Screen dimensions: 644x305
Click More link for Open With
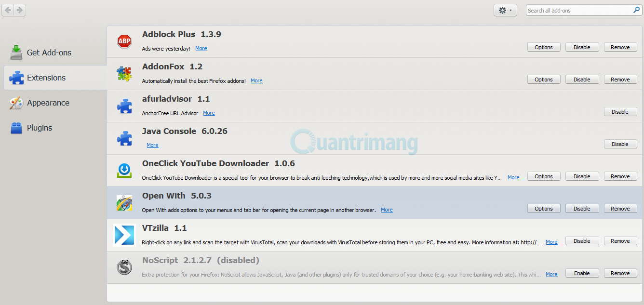[387, 210]
